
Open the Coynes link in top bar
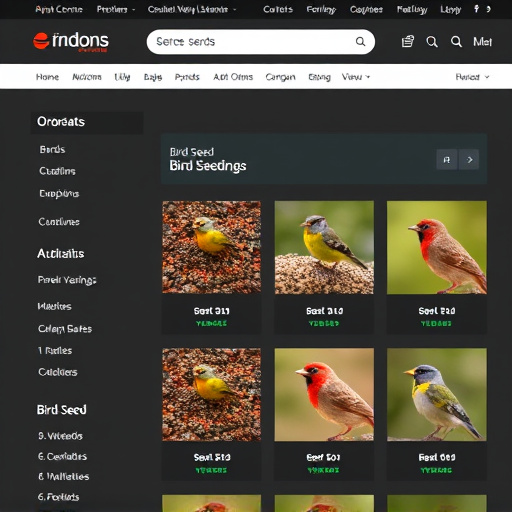(x=366, y=9)
